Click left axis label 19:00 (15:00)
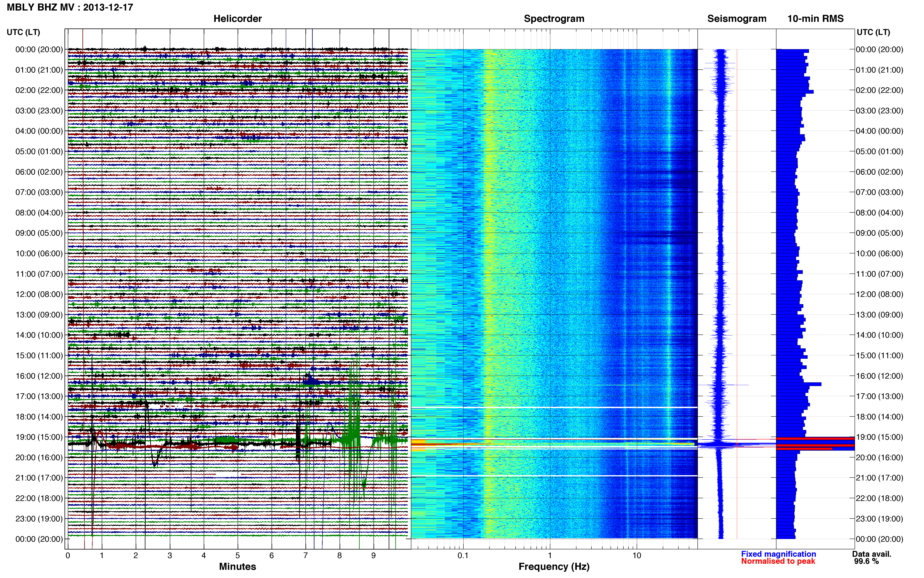 tap(39, 437)
